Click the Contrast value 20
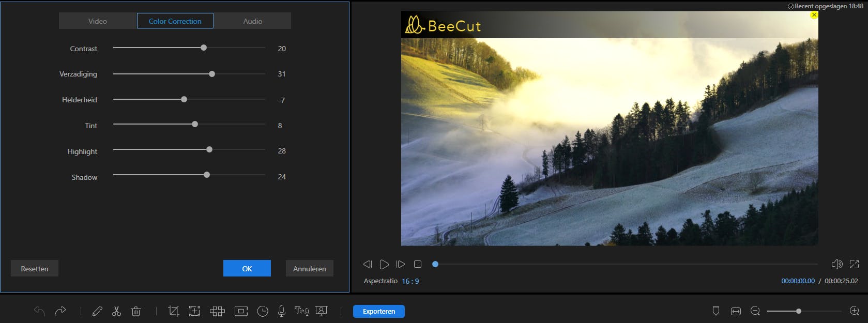 pyautogui.click(x=282, y=49)
